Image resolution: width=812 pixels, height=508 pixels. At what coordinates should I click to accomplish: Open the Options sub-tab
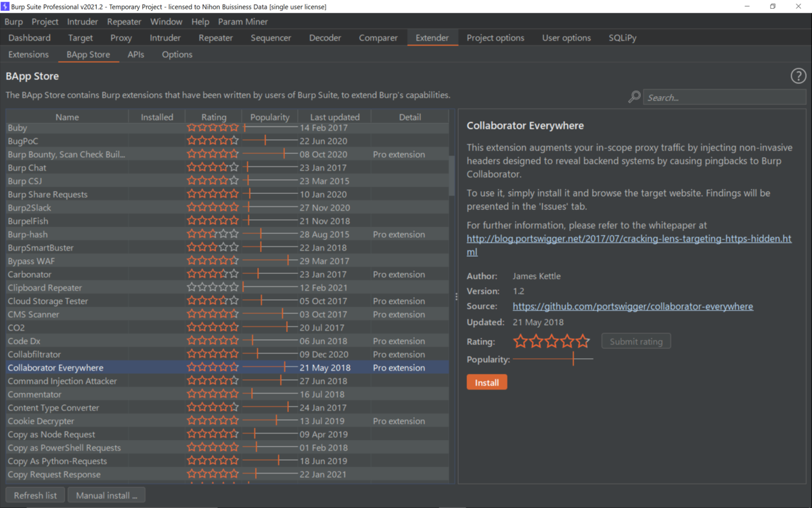177,54
